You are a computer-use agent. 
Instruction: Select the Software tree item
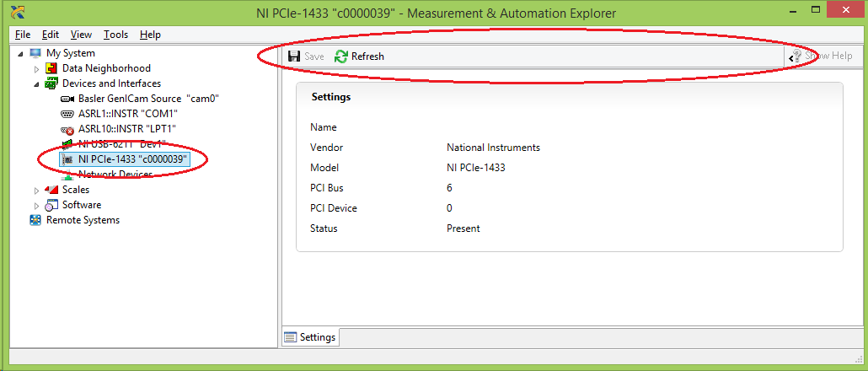click(x=82, y=204)
